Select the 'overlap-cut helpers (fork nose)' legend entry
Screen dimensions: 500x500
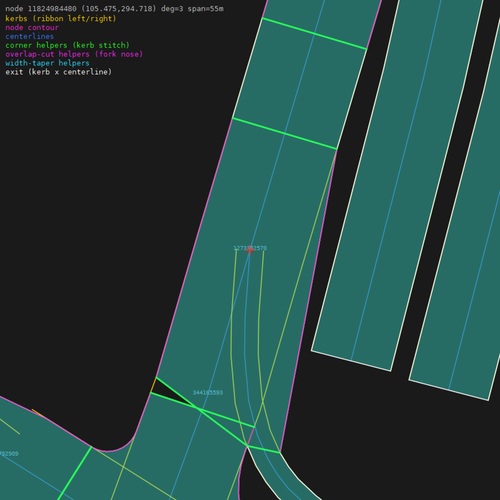click(74, 54)
